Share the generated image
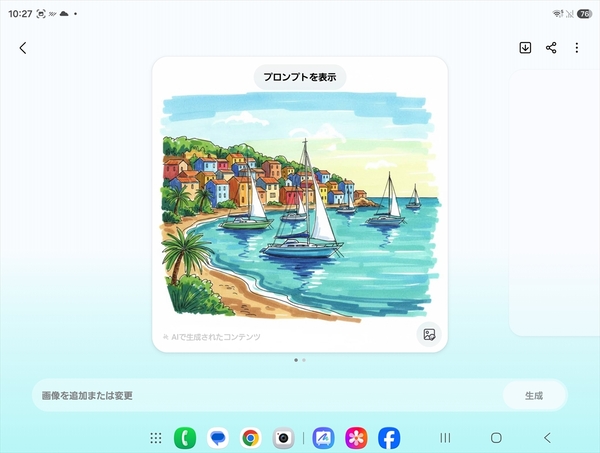The image size is (600, 453). [x=551, y=48]
